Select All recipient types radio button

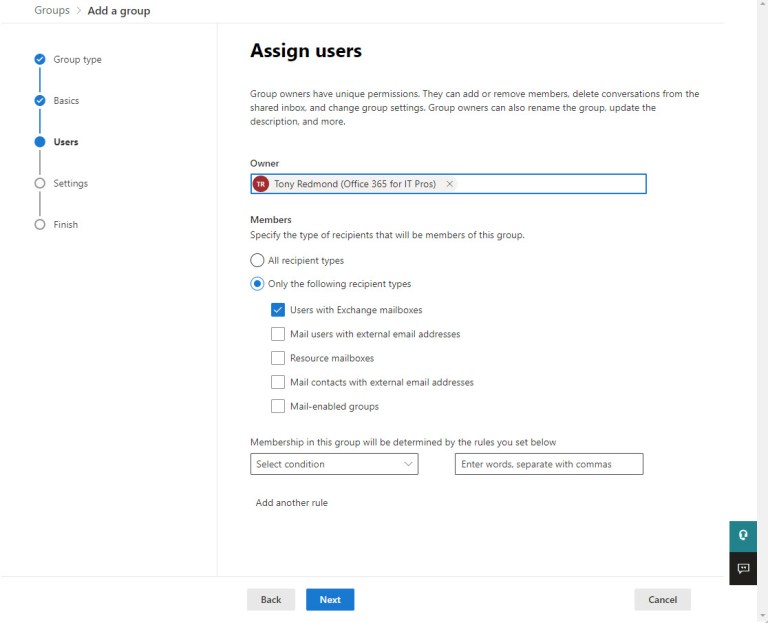click(257, 260)
